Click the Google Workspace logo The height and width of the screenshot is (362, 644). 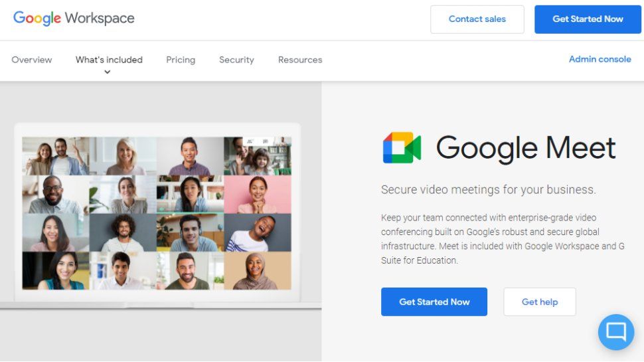[x=74, y=18]
